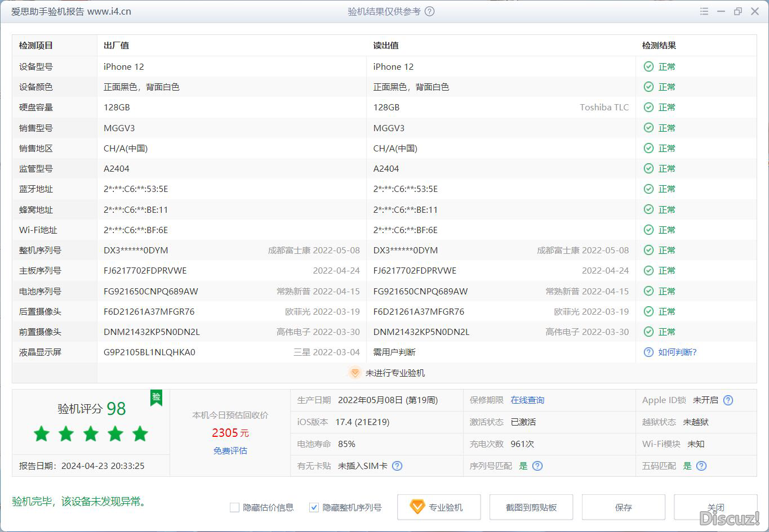
Task: Click the 出厂值 DNM21432KP5N0DN2L front camera serial
Action: pyautogui.click(x=152, y=332)
